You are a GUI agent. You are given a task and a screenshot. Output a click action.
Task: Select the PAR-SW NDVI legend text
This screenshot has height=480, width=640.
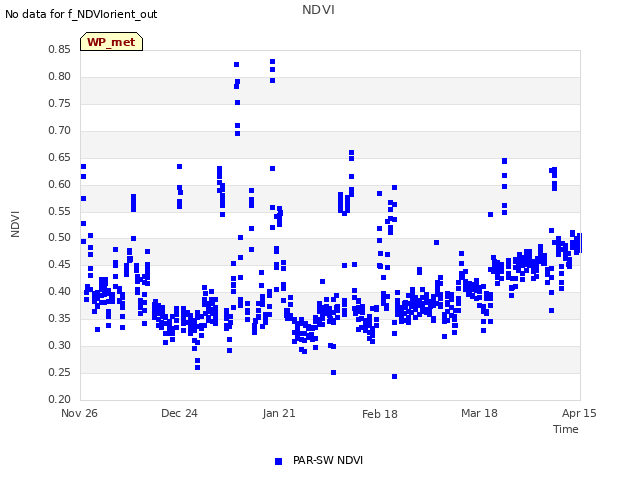pos(328,460)
